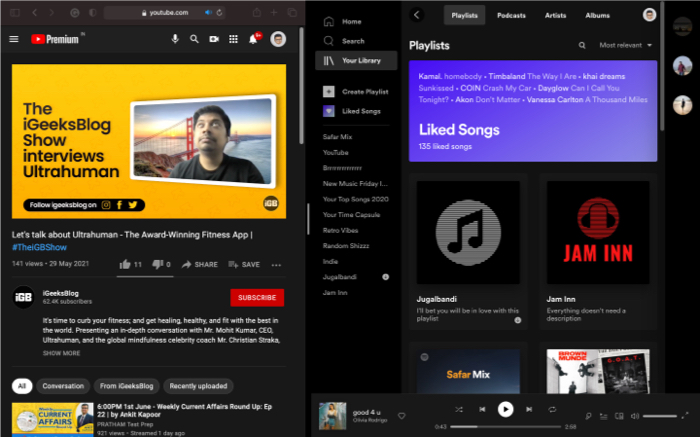Switch to Spotify Artists tab

tap(555, 15)
